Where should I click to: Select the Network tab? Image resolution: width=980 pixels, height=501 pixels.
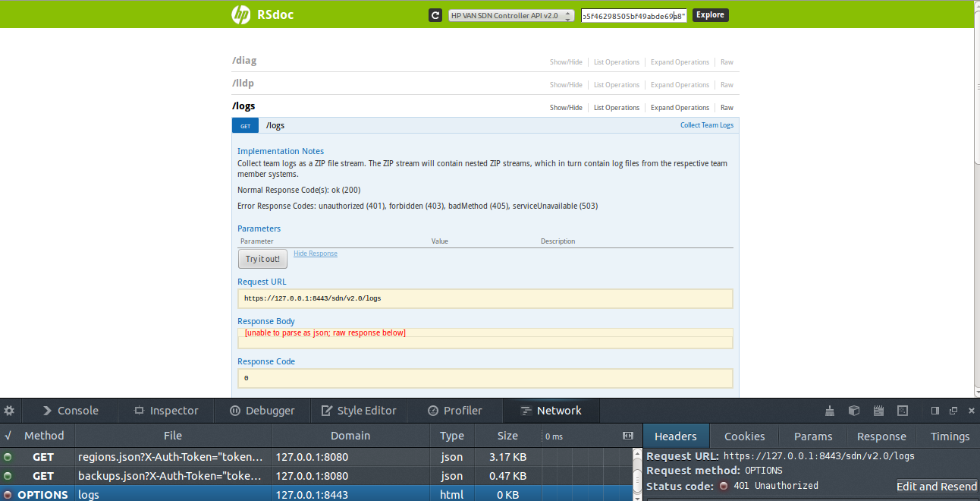[x=551, y=411]
